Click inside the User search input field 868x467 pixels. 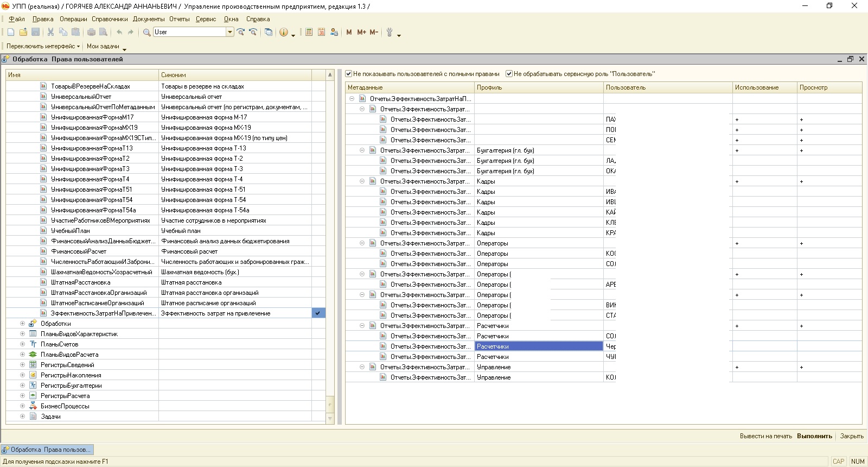[x=189, y=32]
